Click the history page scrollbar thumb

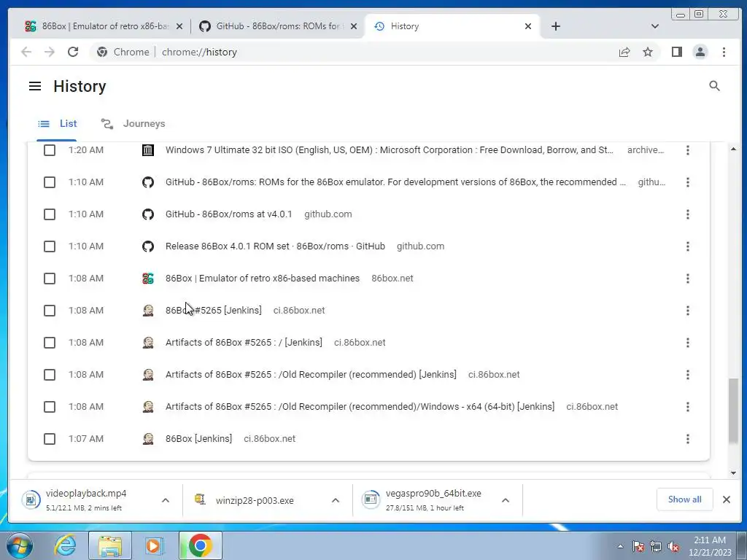(x=733, y=411)
